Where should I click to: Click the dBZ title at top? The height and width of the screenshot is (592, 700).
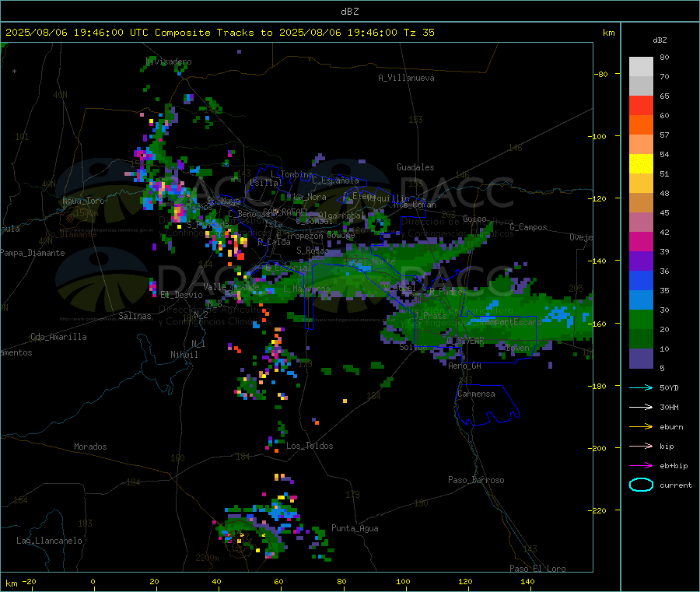[349, 11]
